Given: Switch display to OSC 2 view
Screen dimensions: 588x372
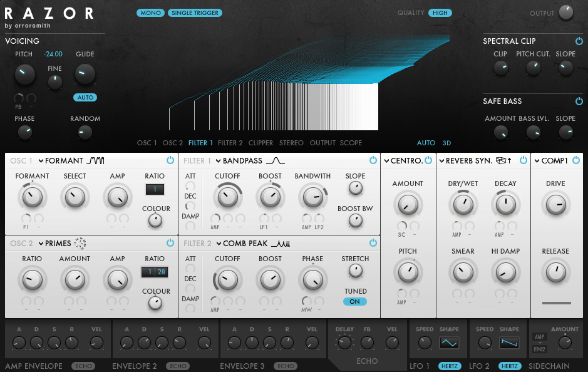Looking at the screenshot, I should (x=172, y=143).
